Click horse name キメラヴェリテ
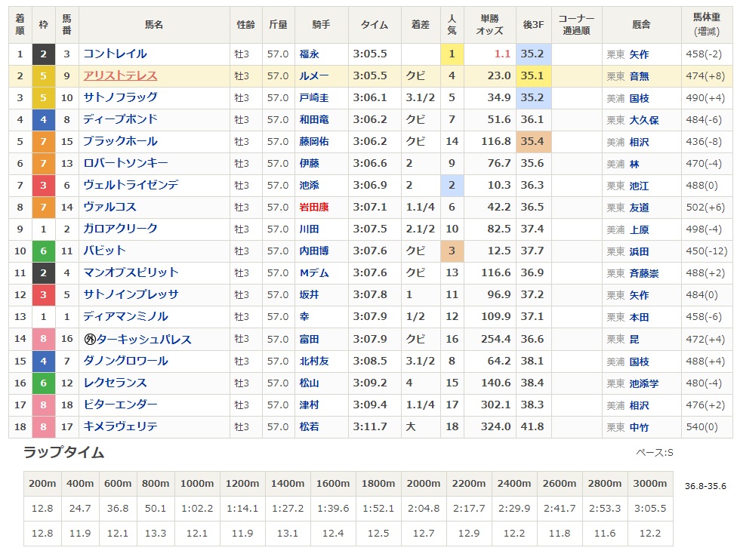This screenshot has width=737, height=560. 120,426
